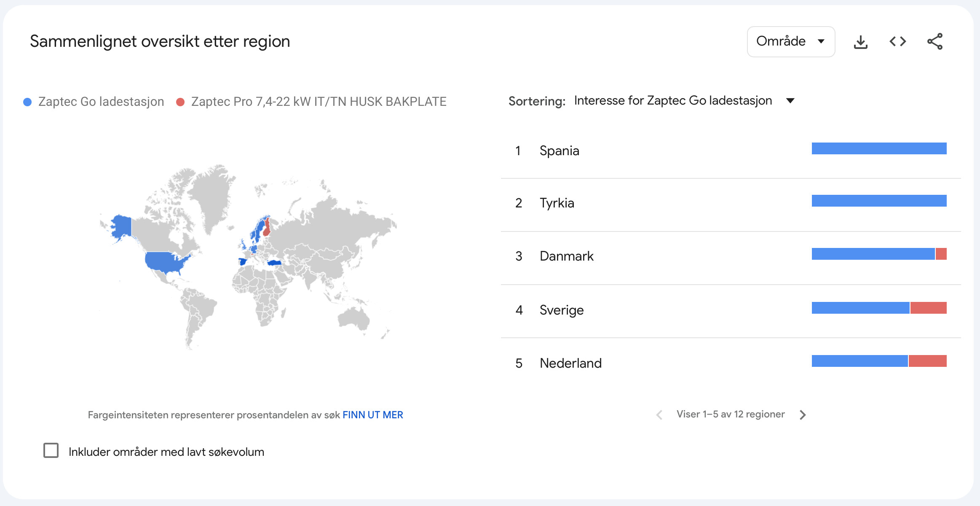Viewport: 980px width, 506px height.
Task: Go to previous page of regions
Action: point(659,415)
